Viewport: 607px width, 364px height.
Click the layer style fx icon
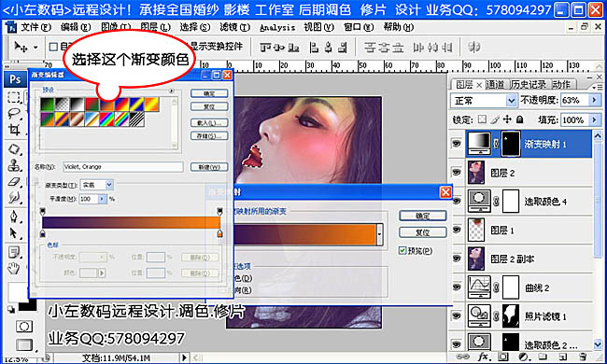484,357
